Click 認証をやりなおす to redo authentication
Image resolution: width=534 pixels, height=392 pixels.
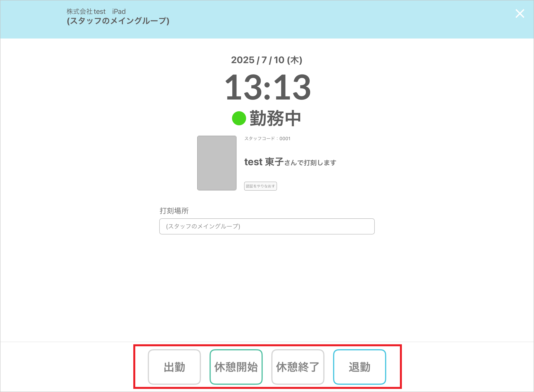tap(260, 186)
